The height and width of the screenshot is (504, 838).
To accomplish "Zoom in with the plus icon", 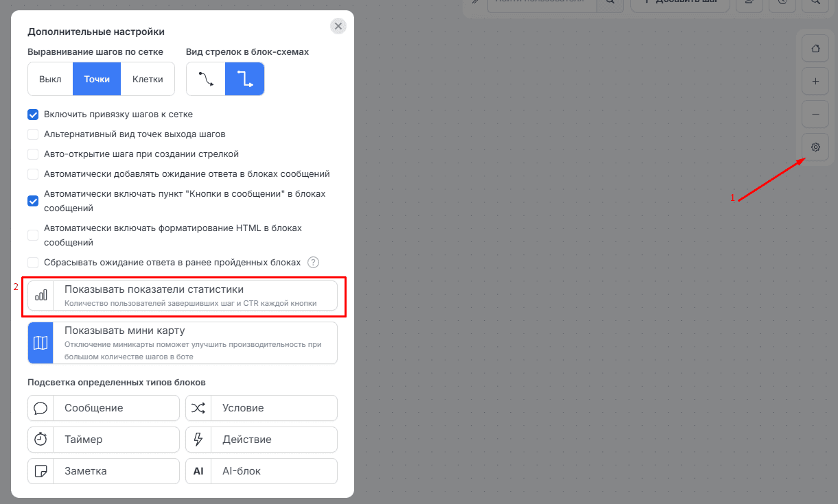I will pyautogui.click(x=815, y=81).
